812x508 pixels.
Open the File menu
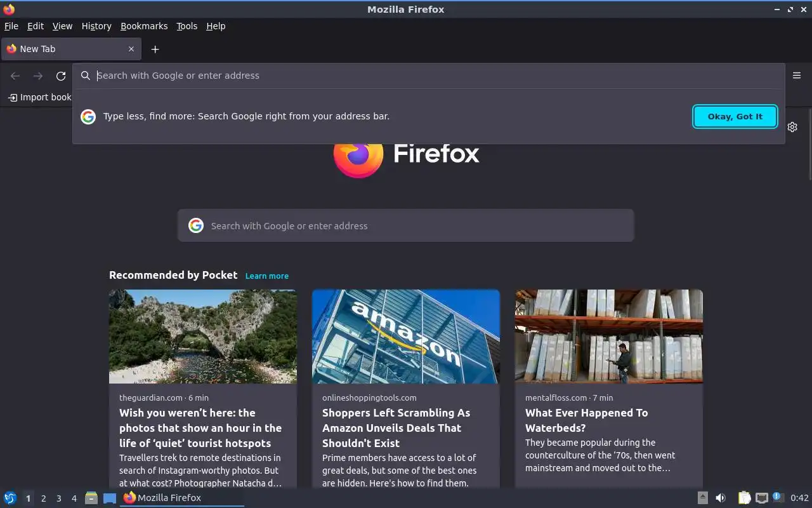coord(11,26)
